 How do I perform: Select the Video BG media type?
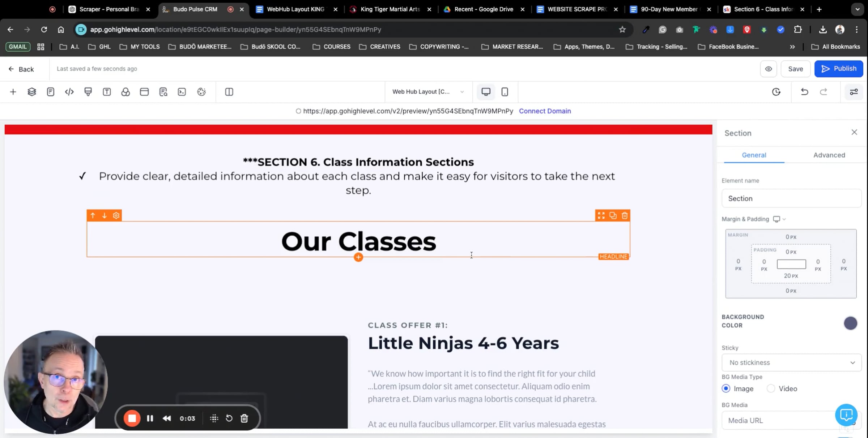(771, 388)
